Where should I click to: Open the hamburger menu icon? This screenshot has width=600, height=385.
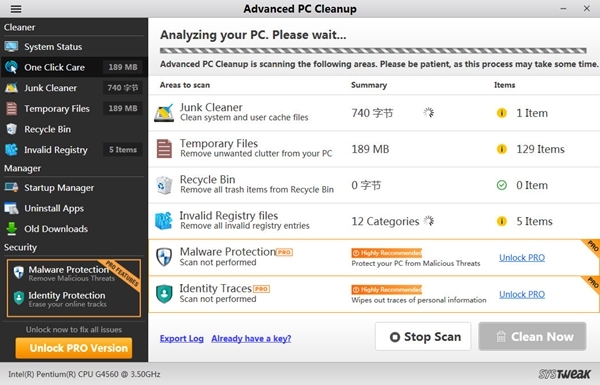coord(16,8)
